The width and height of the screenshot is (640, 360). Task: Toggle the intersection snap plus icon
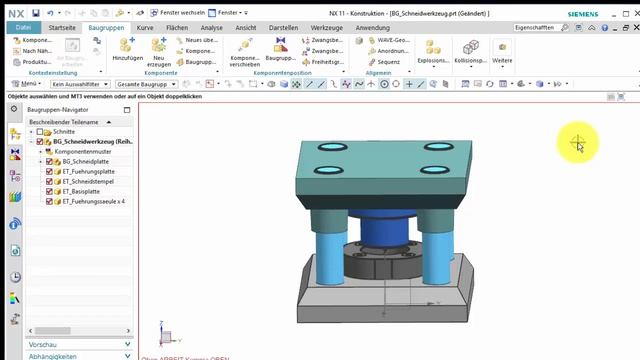pos(409,84)
